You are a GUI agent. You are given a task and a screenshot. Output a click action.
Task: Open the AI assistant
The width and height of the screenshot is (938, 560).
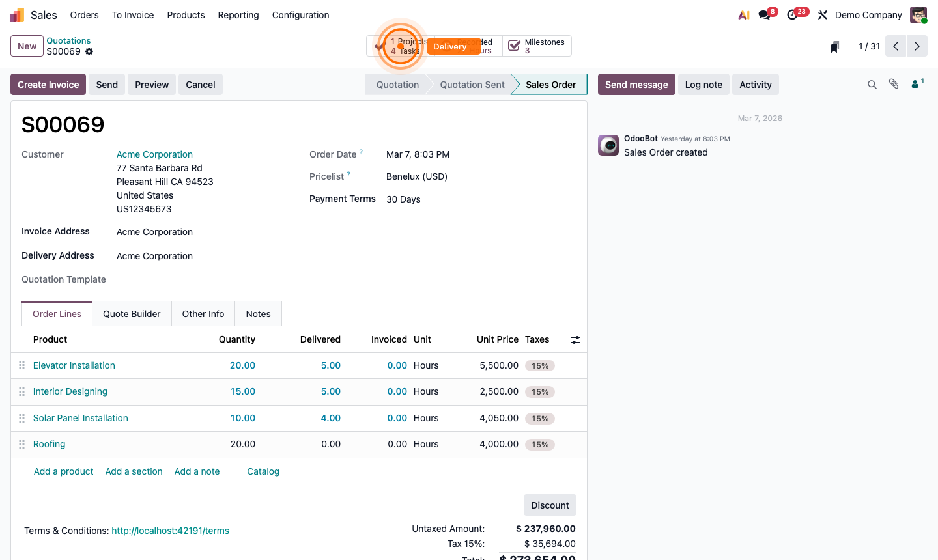(743, 14)
